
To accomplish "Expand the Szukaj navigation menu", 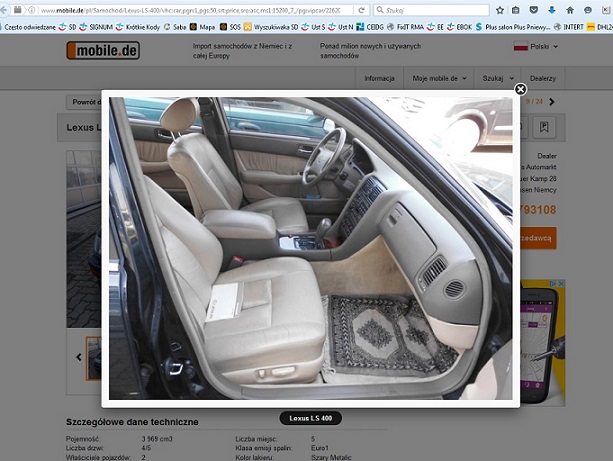I will pos(498,78).
